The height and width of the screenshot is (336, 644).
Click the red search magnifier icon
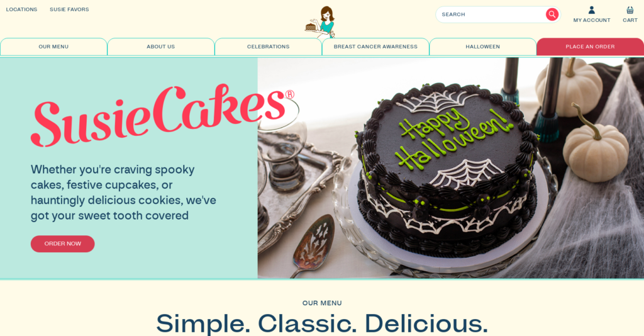[552, 14]
